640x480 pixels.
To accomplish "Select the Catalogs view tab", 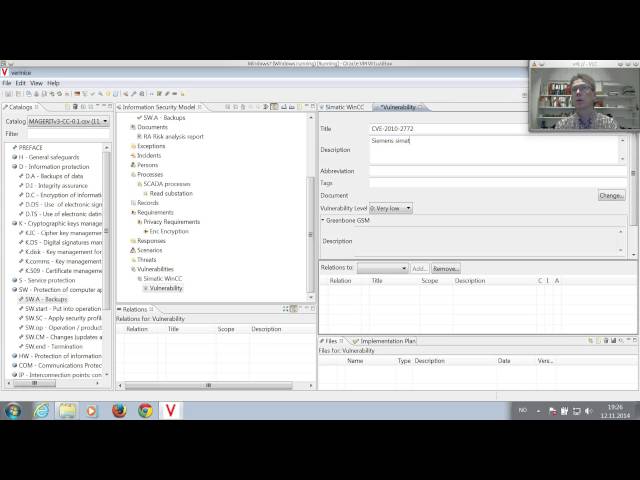I will tap(20, 107).
